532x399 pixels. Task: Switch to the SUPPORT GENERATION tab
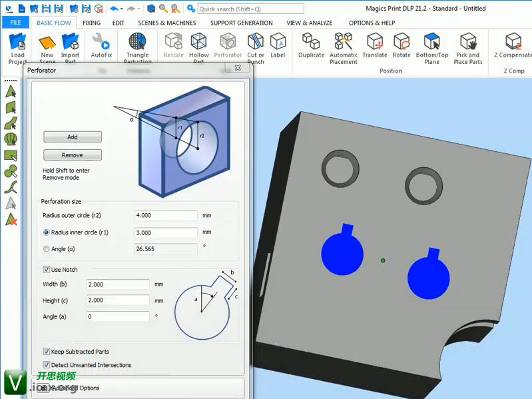tap(241, 23)
